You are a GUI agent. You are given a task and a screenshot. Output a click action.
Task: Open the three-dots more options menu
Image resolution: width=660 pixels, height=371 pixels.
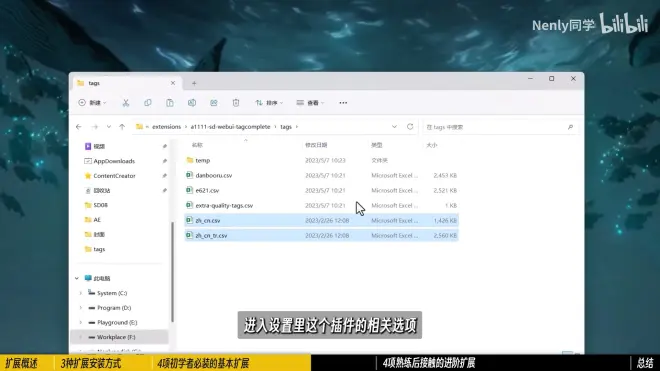pyautogui.click(x=343, y=103)
